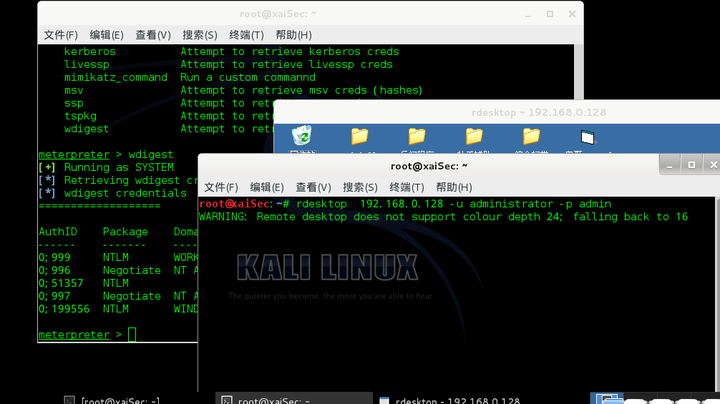
Task: Click 'meterpreter > wdigest' command line
Action: coord(106,154)
